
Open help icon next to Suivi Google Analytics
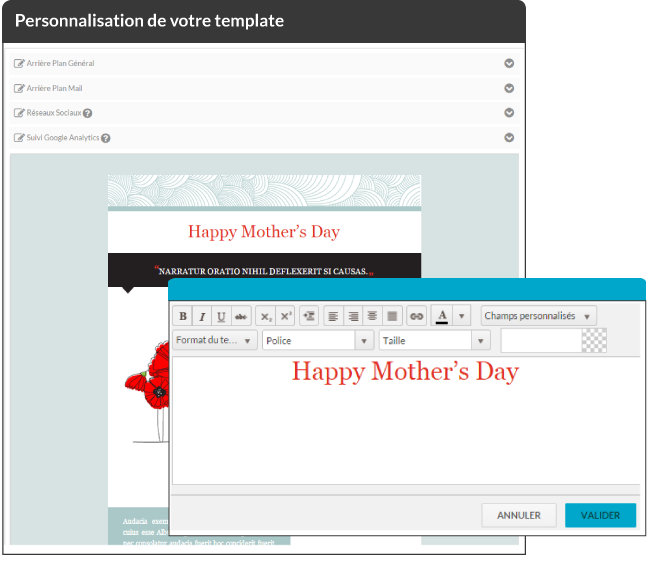(x=105, y=138)
